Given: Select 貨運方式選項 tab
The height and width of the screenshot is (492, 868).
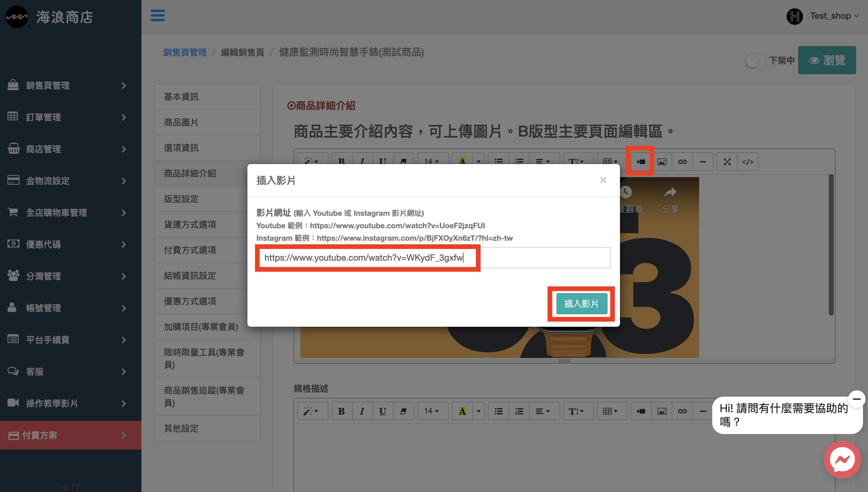Looking at the screenshot, I should [201, 225].
